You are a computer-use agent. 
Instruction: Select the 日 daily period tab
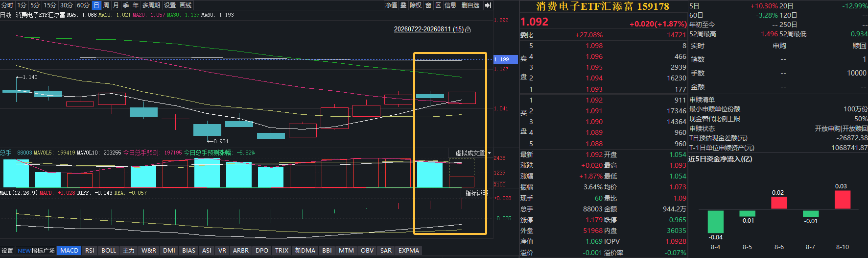96,5
